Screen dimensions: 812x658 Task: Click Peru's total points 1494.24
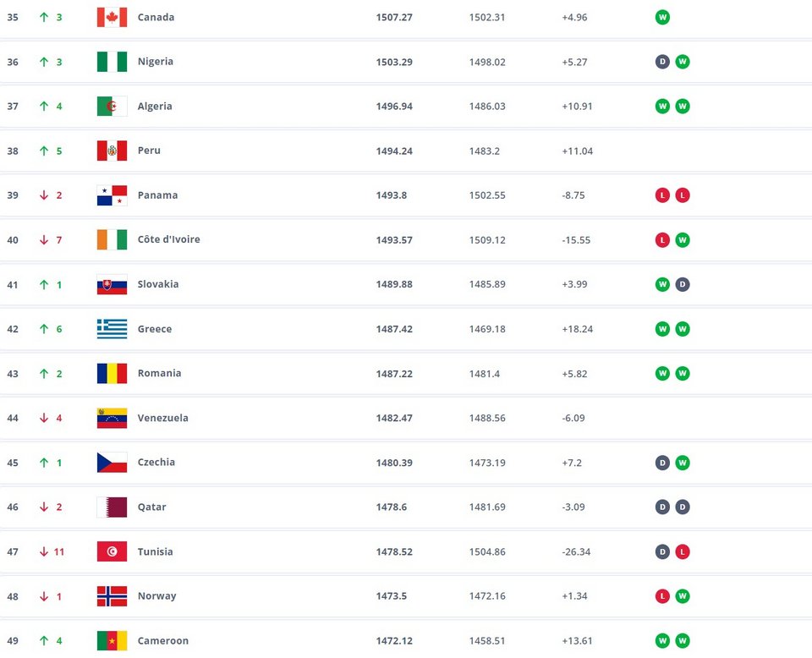pos(394,151)
